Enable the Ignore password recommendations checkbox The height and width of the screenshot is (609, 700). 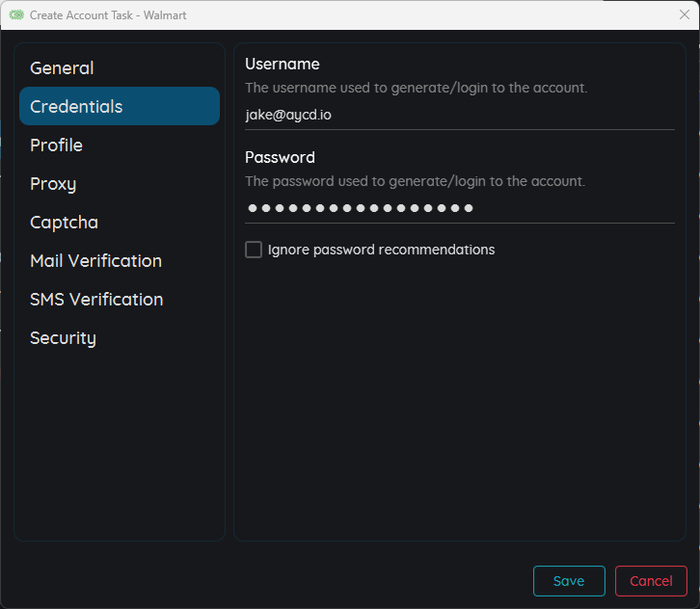[x=254, y=250]
